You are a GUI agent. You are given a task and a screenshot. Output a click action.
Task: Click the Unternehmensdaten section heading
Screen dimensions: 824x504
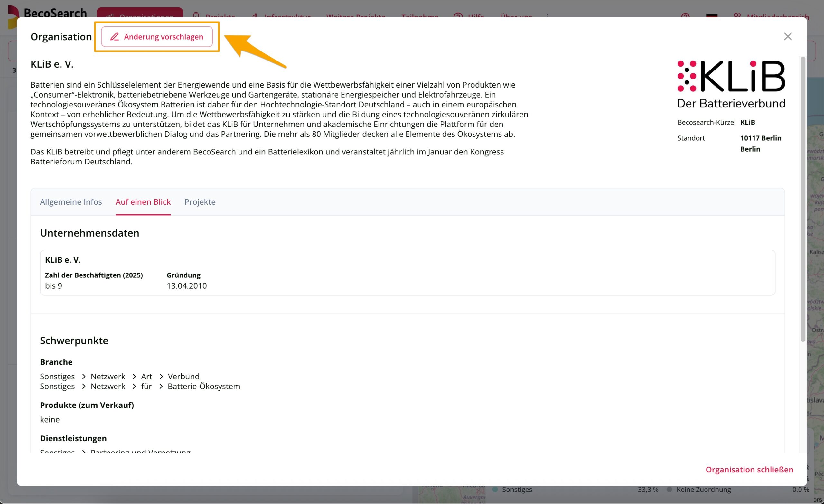(89, 233)
